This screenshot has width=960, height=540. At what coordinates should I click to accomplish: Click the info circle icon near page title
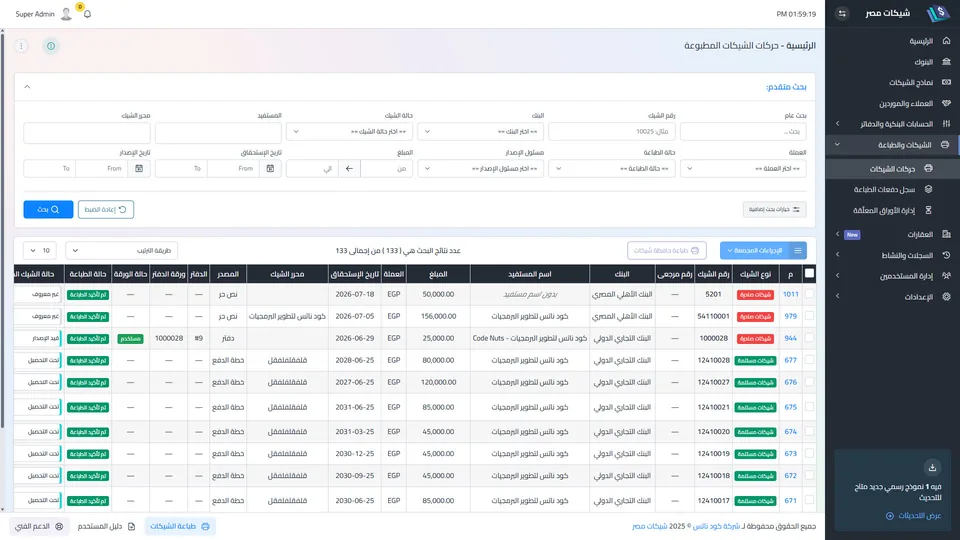[x=51, y=46]
